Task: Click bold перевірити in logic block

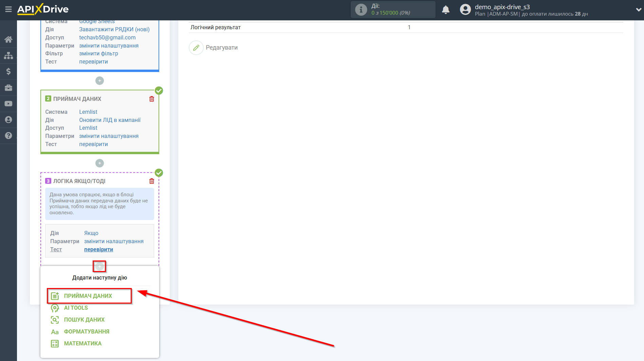Action: pyautogui.click(x=98, y=249)
